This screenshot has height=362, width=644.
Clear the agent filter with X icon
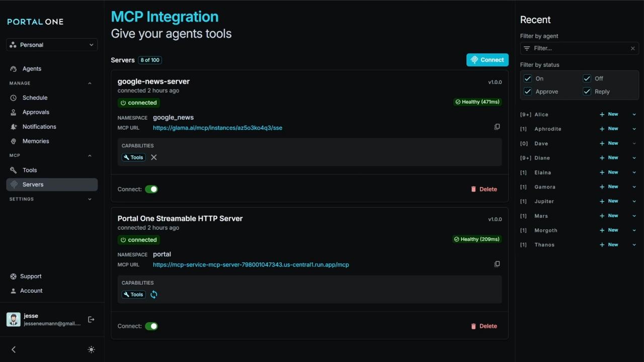point(632,48)
